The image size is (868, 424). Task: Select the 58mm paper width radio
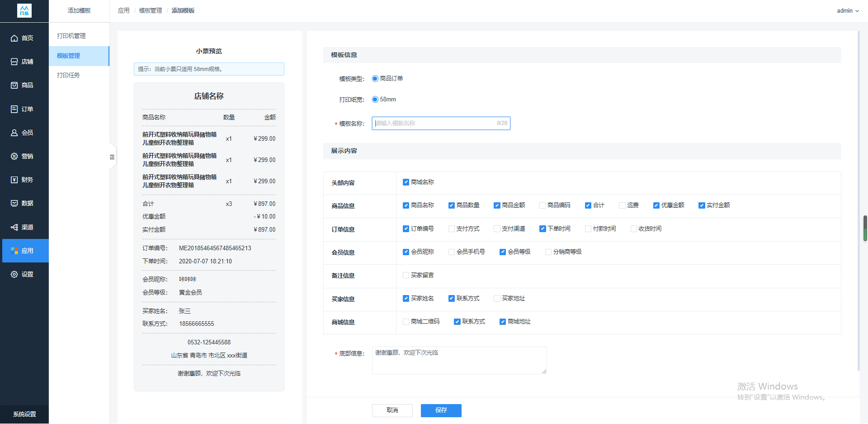pos(375,100)
